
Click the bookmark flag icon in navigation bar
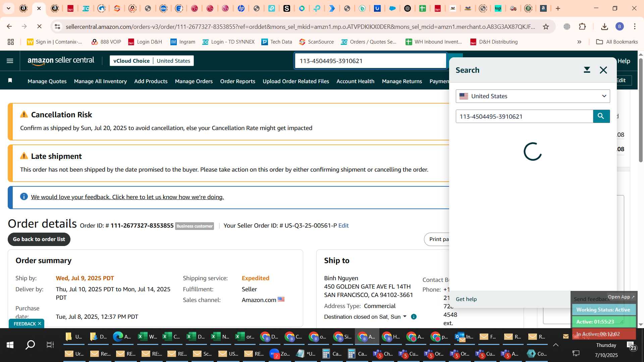tap(10, 80)
